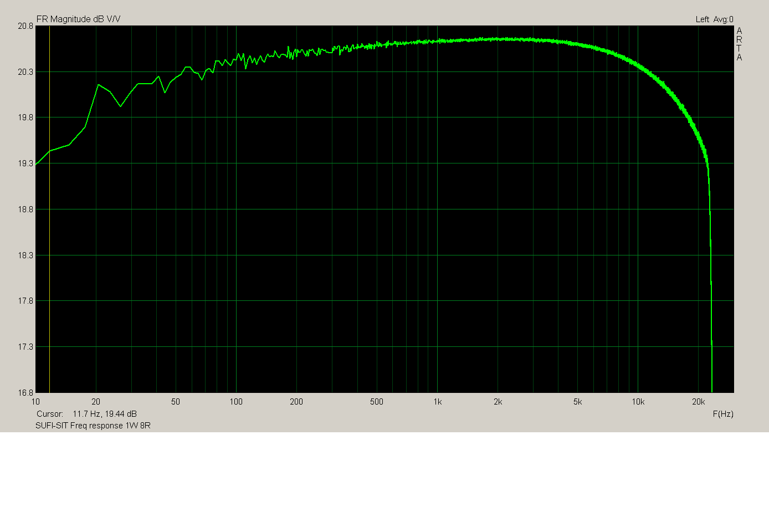The image size is (769, 532).
Task: Click the 500 Hz x-axis label
Action: [x=377, y=402]
